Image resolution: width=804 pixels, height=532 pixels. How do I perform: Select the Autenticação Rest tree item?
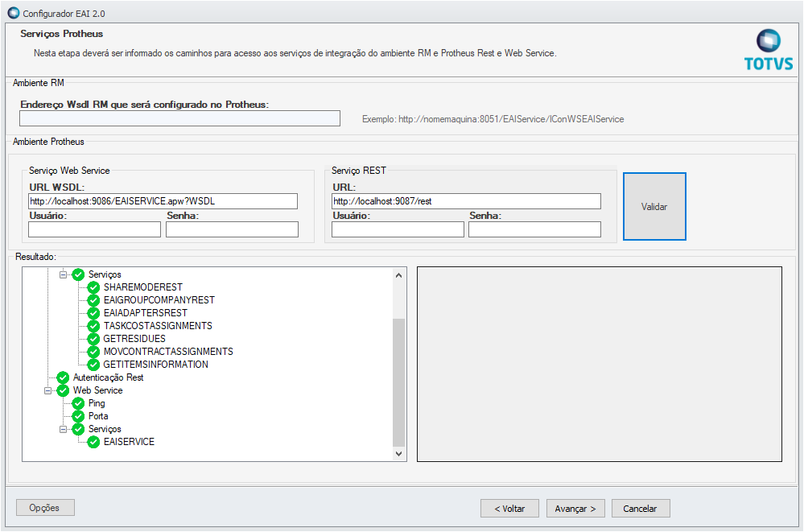click(108, 377)
